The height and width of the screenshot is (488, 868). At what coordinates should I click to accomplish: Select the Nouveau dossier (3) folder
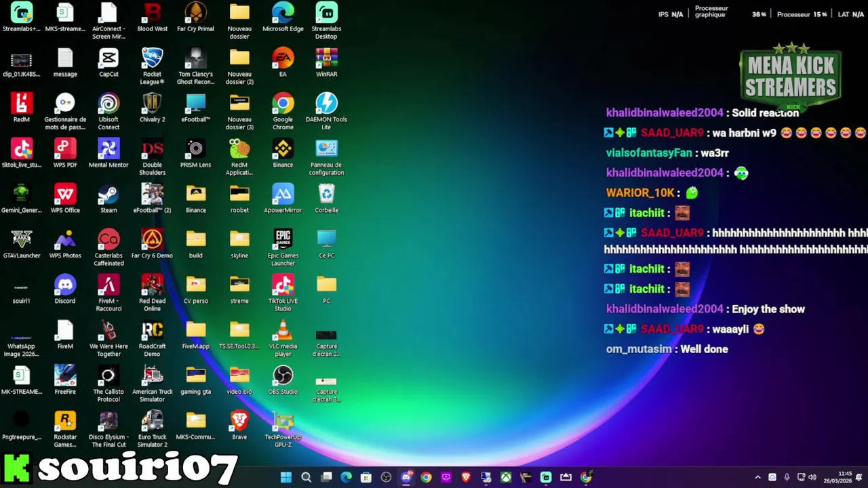click(x=239, y=112)
